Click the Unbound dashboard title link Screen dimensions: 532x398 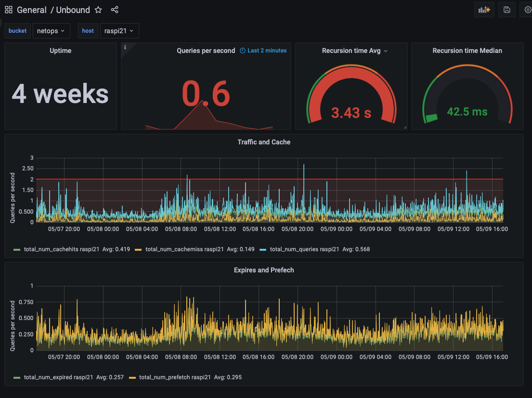[x=73, y=10]
